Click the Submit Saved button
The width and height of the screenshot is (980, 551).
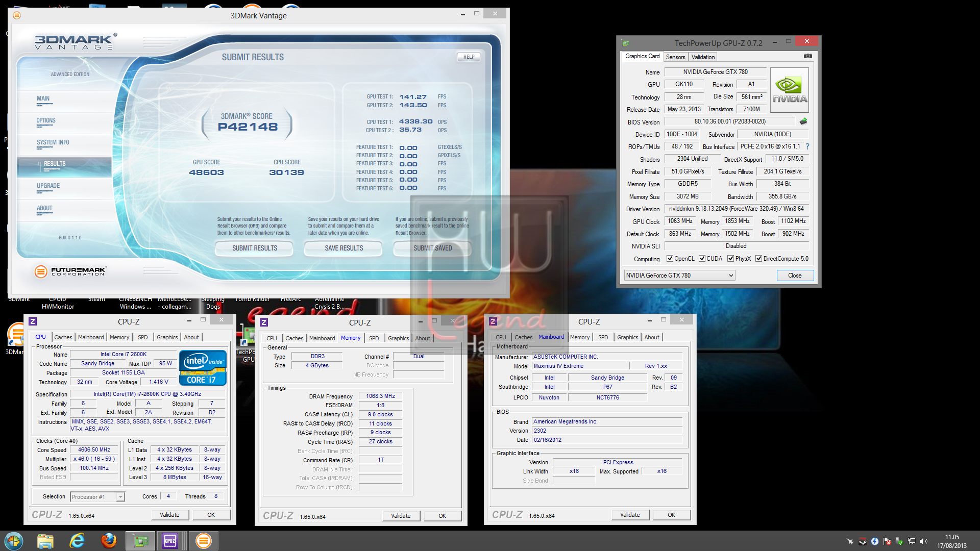click(433, 248)
